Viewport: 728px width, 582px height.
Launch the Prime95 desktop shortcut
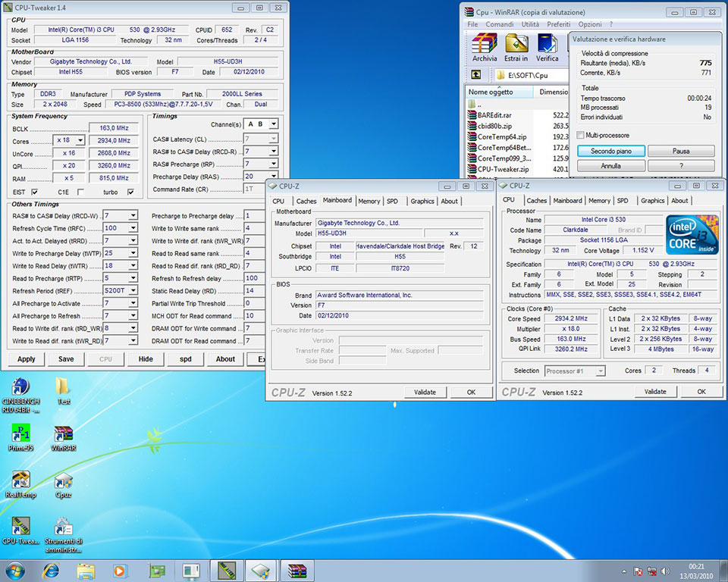click(20, 438)
